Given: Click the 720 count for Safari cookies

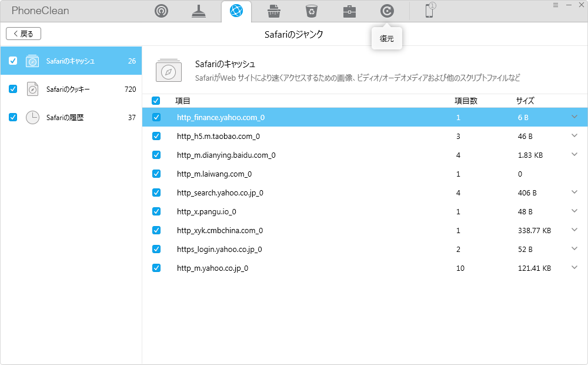Looking at the screenshot, I should pos(130,89).
